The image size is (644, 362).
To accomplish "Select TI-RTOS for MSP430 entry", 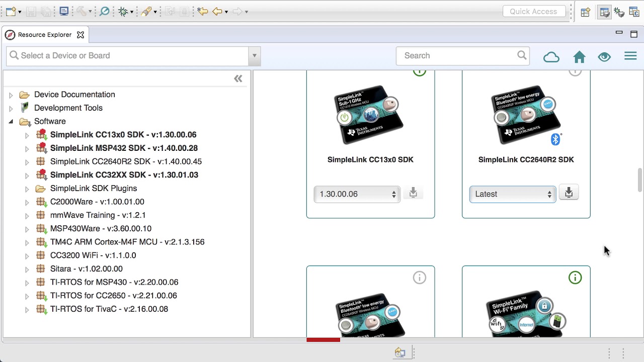I will (114, 282).
